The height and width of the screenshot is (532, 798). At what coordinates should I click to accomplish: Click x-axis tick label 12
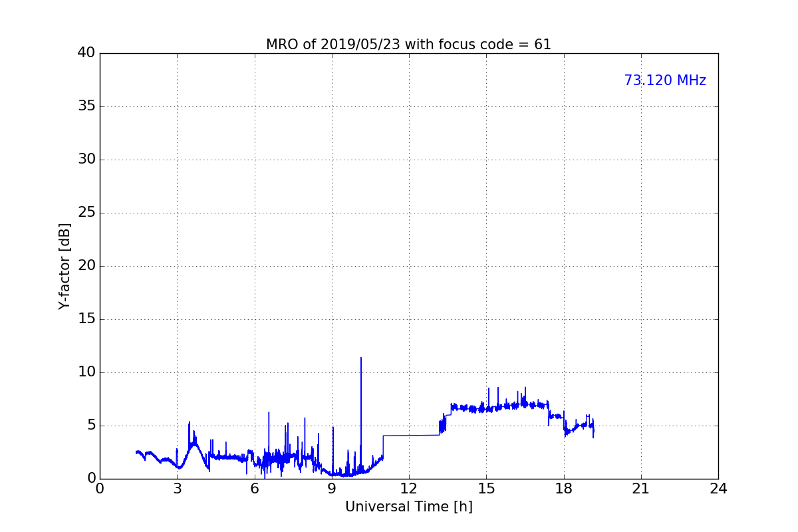pos(409,489)
